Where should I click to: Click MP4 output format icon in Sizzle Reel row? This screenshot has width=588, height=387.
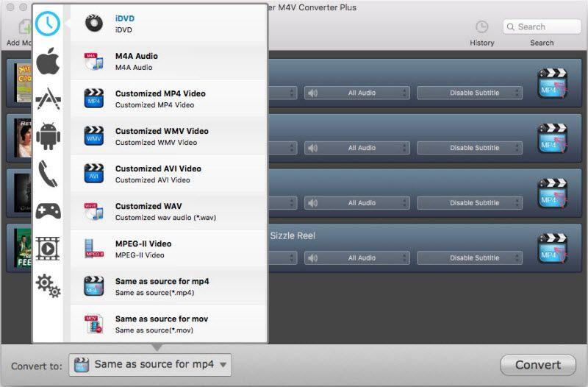tap(553, 248)
